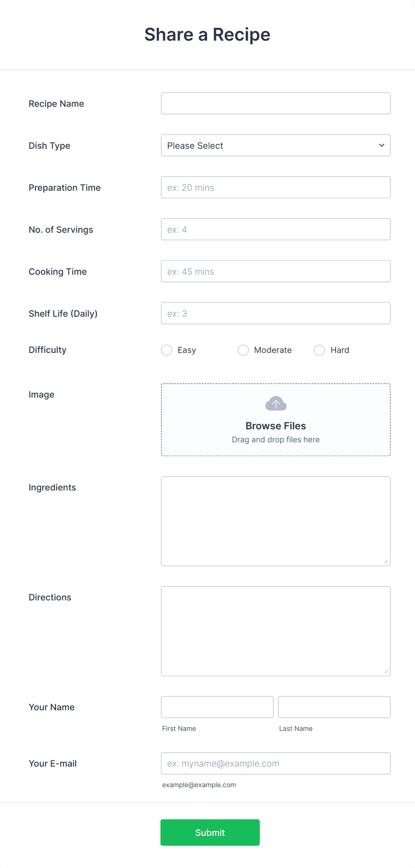Click the First Name field
The width and height of the screenshot is (415, 868).
217,707
